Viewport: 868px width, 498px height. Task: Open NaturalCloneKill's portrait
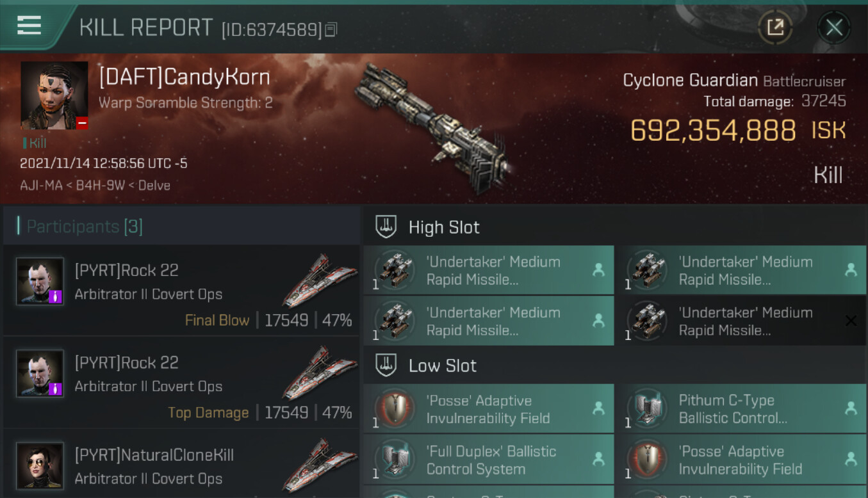[x=40, y=465]
